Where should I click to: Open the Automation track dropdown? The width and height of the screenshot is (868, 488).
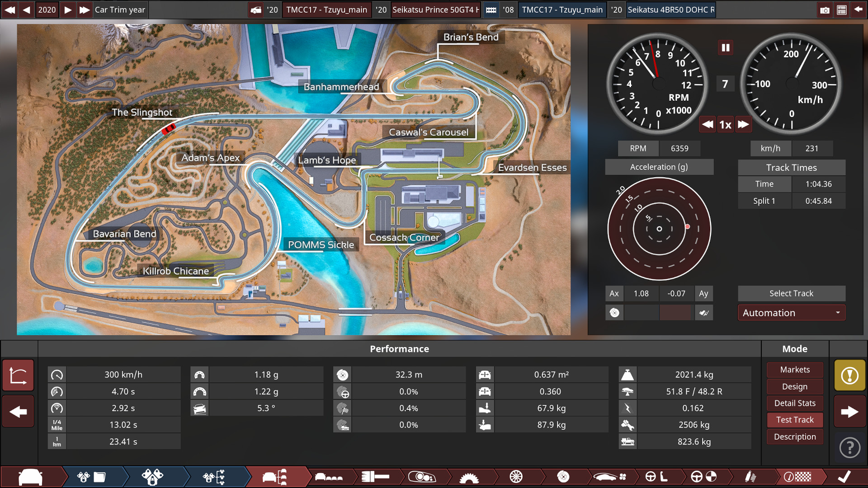(x=791, y=312)
